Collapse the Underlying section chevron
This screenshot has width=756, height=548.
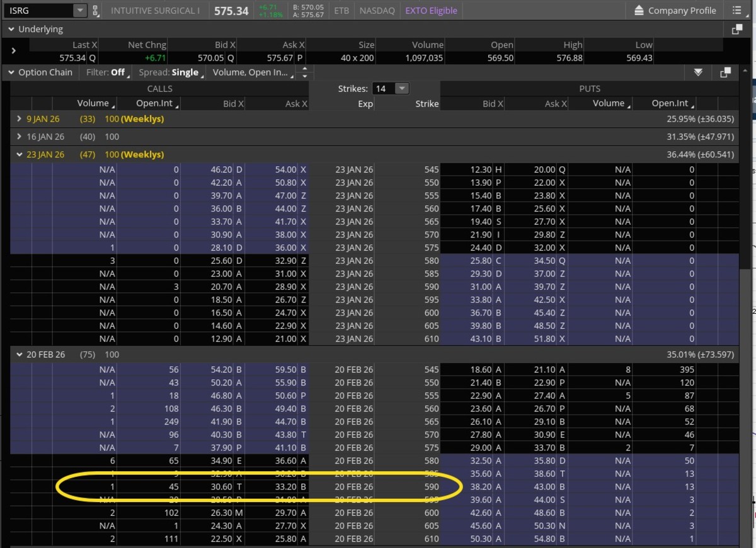click(x=10, y=29)
